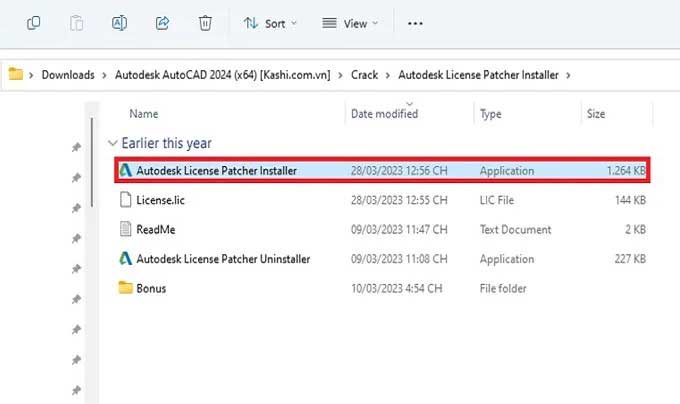Click the date 09/03/2023 11:47 CH
Viewport: 680px width, 404px height.
[x=399, y=229]
